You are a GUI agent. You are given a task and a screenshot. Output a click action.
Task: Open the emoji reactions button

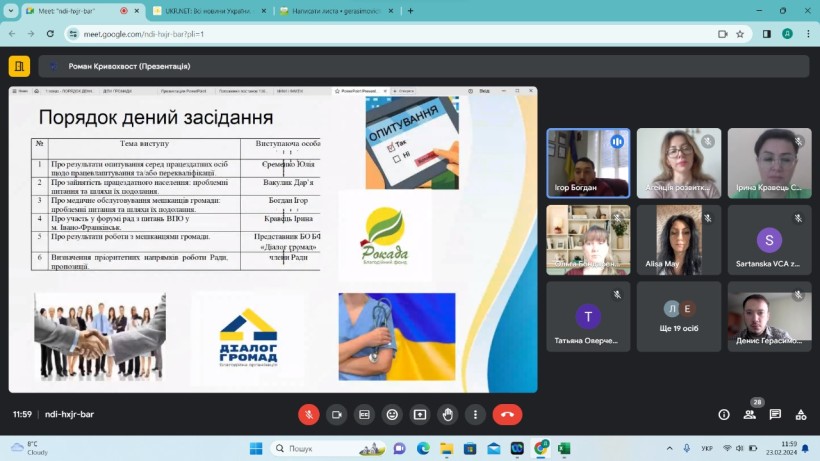(392, 414)
